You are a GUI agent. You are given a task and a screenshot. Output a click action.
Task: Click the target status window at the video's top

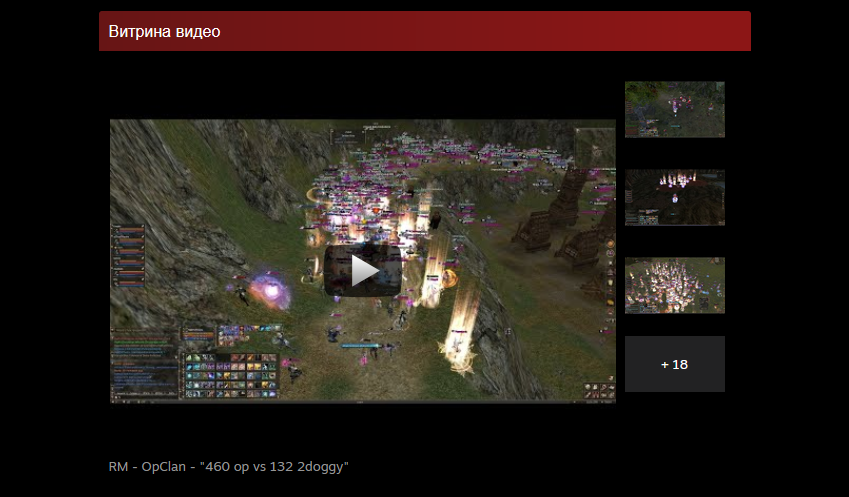pyautogui.click(x=378, y=127)
